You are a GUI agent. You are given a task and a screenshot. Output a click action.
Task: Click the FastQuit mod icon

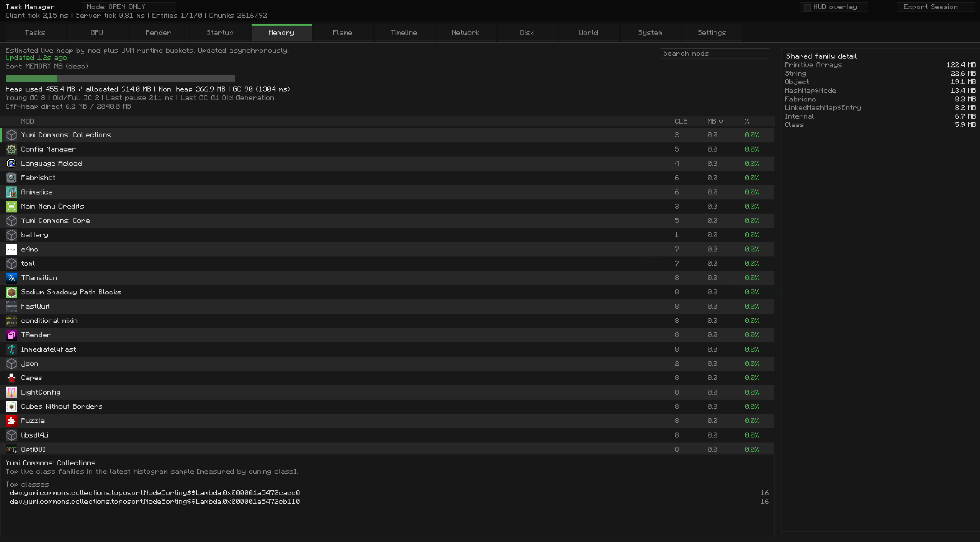pos(11,306)
